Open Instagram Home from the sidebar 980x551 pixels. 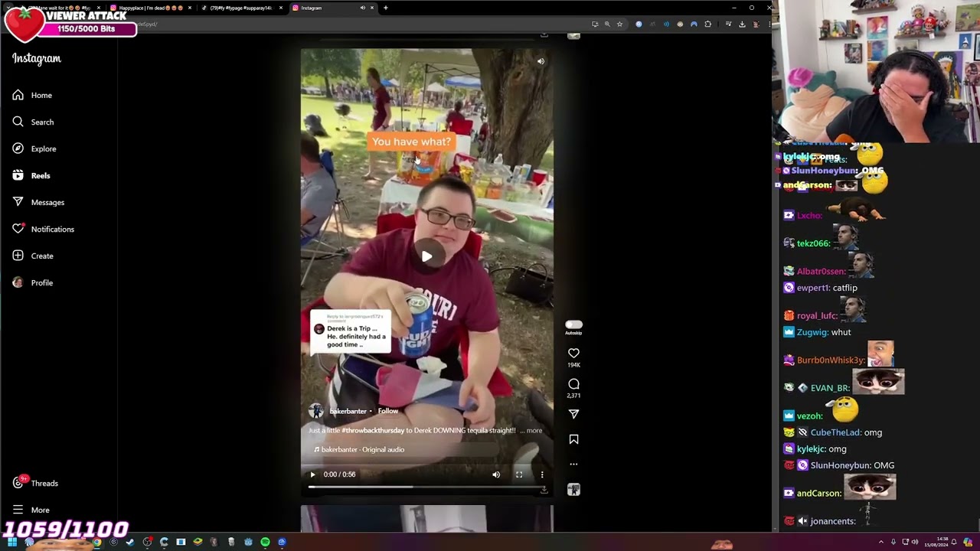click(41, 95)
